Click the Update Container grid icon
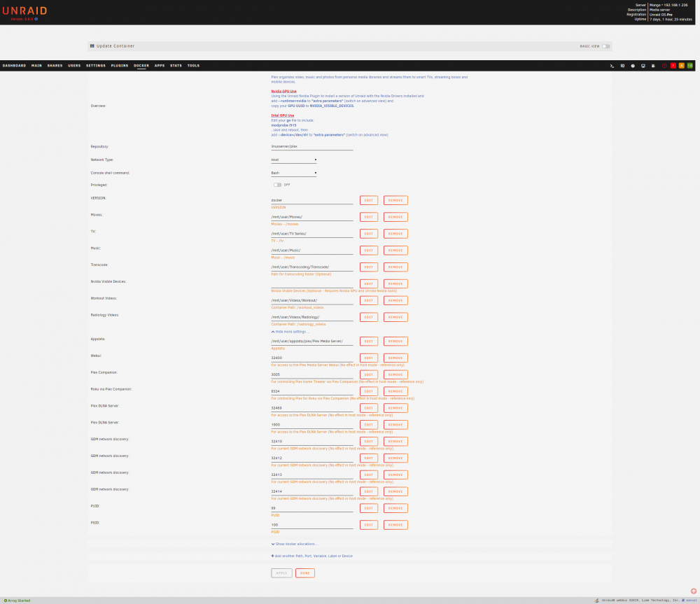Screen dimensions: 700x604 (92, 46)
